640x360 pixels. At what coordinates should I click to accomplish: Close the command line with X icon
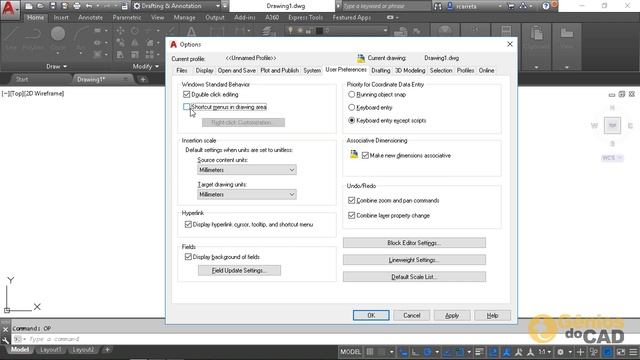tap(5, 329)
